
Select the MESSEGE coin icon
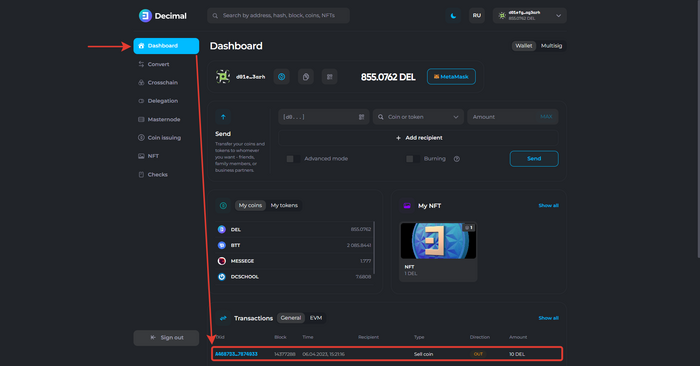click(x=222, y=261)
